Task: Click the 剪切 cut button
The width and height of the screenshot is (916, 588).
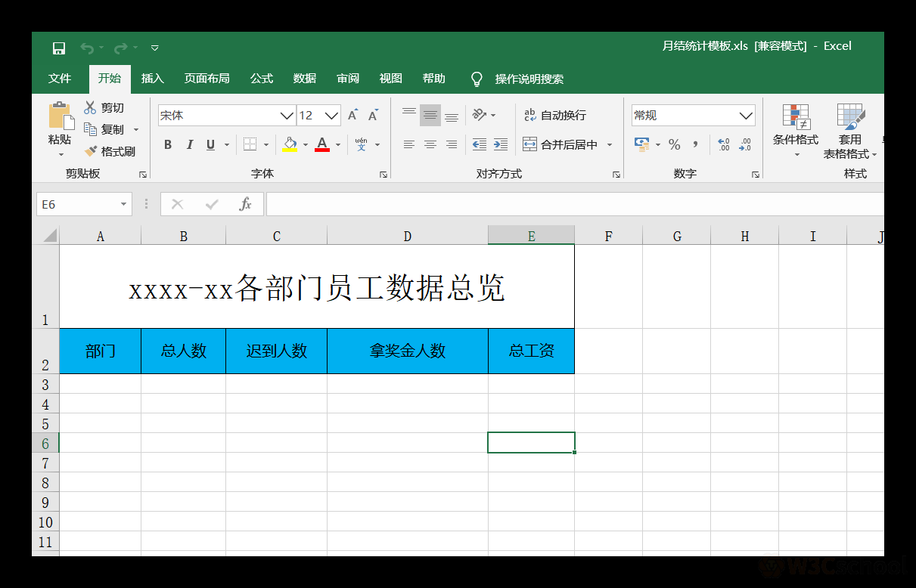Action: pos(104,108)
